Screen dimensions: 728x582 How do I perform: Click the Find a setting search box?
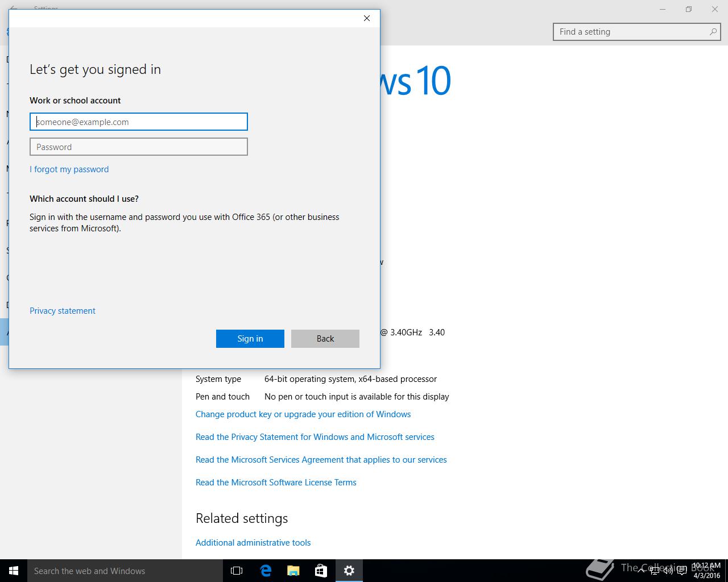click(x=637, y=32)
